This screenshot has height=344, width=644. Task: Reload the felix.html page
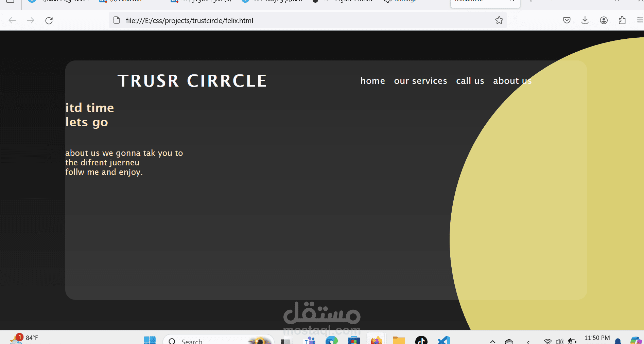click(x=49, y=20)
